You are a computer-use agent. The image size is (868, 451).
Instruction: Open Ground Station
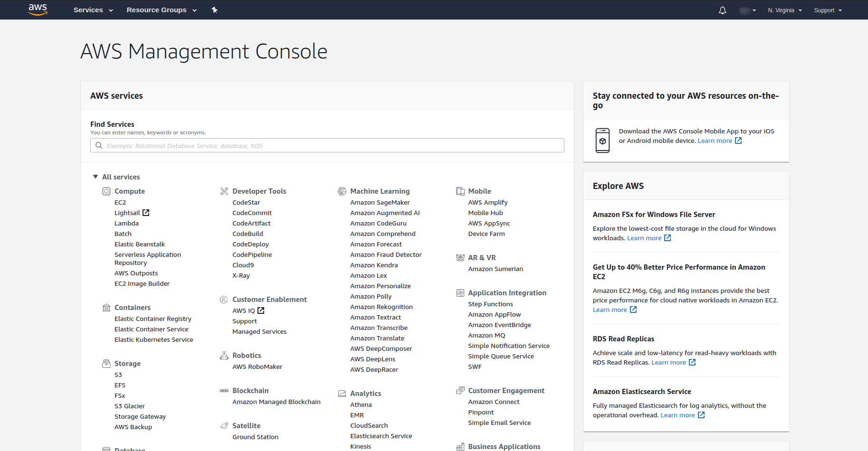(x=255, y=437)
